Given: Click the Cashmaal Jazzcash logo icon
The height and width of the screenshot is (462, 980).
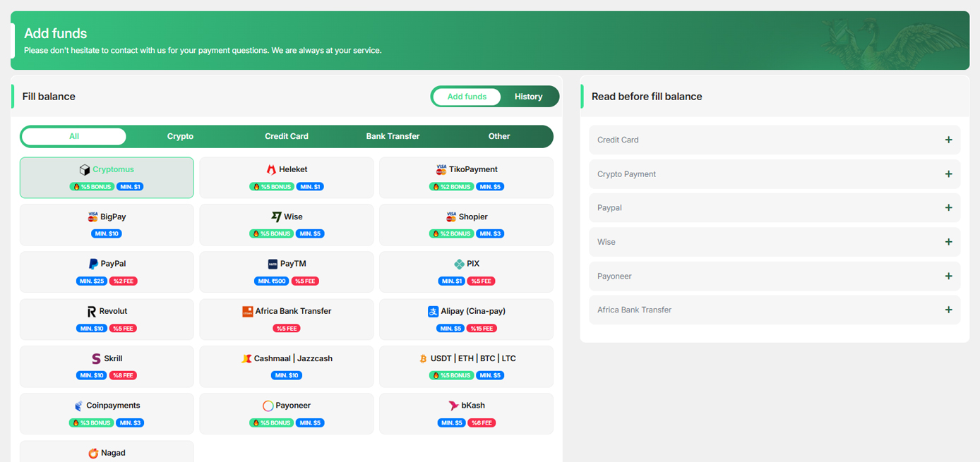Looking at the screenshot, I should pyautogui.click(x=246, y=358).
